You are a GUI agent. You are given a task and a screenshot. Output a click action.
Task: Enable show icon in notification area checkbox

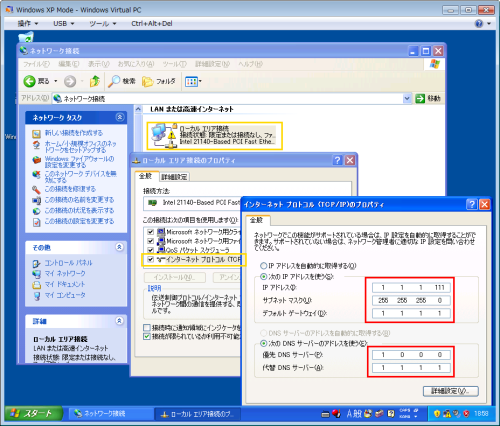point(147,327)
